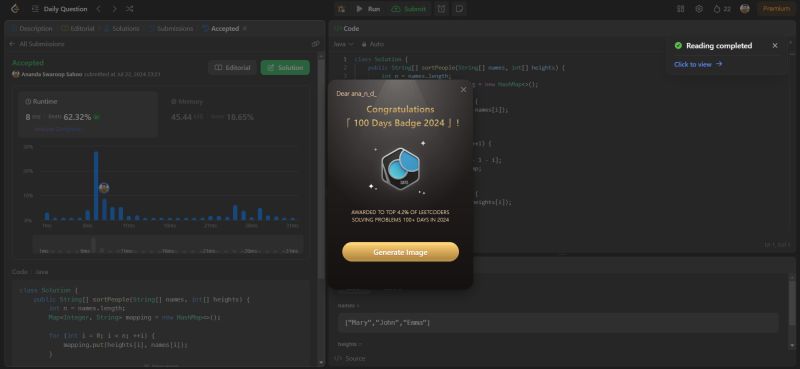Go to the next question arrow
800x369 pixels.
pos(114,9)
